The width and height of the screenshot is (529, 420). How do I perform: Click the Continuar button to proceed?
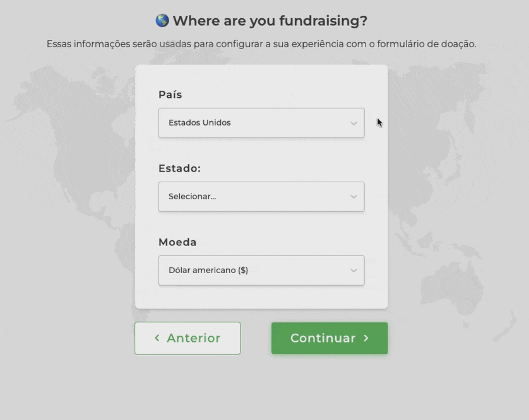(x=329, y=338)
